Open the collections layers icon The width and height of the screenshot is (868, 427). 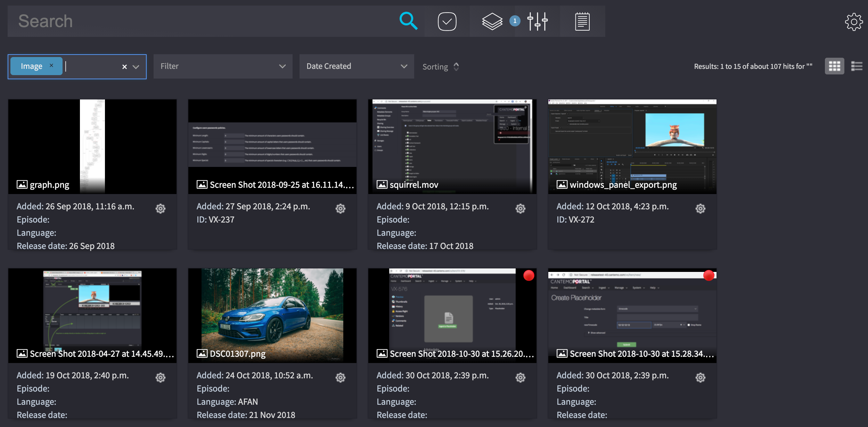pyautogui.click(x=492, y=21)
